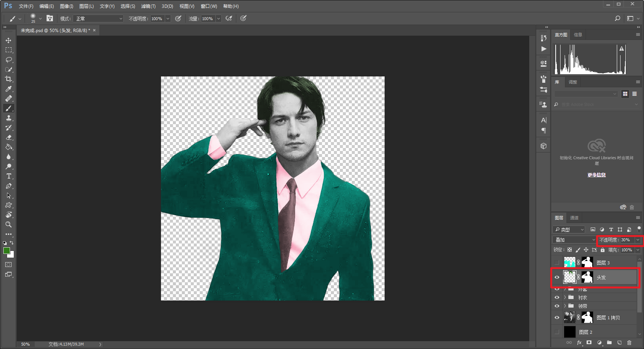Switch to the 信息 tab
Screen dimensions: 644x349
click(x=578, y=35)
